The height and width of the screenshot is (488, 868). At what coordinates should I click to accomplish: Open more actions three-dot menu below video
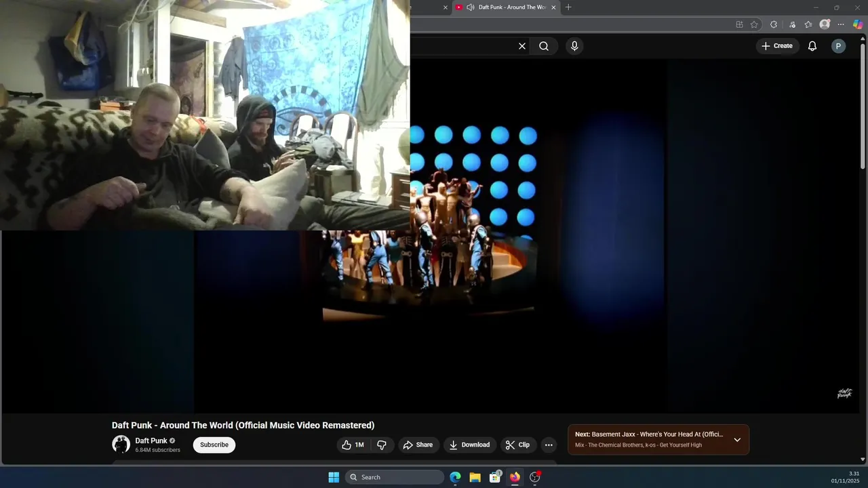(549, 445)
